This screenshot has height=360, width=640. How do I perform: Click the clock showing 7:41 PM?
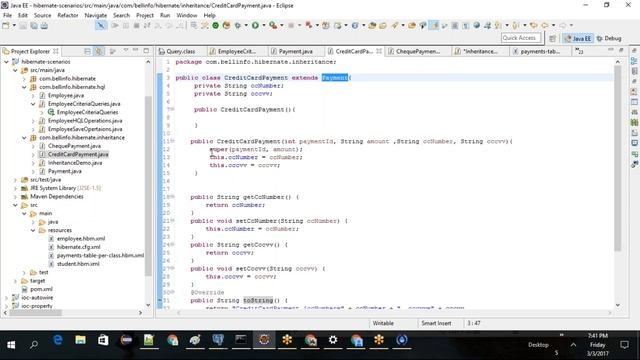598,336
